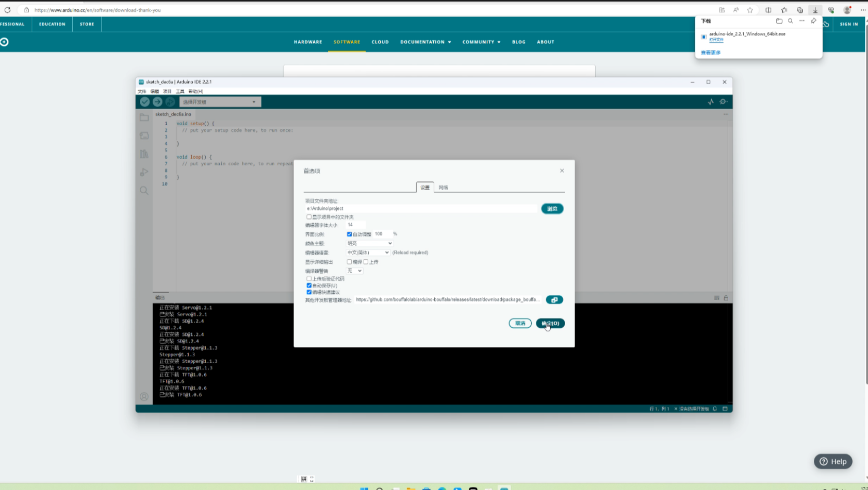Image resolution: width=868 pixels, height=490 pixels.
Task: Click the additional boards manager URL field
Action: 448,300
